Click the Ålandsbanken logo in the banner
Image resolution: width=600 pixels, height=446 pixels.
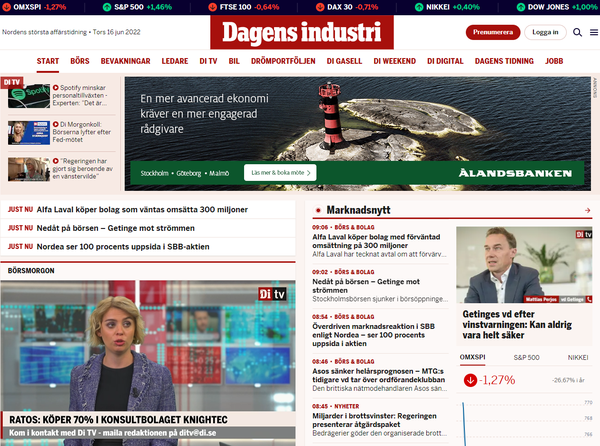tap(515, 173)
